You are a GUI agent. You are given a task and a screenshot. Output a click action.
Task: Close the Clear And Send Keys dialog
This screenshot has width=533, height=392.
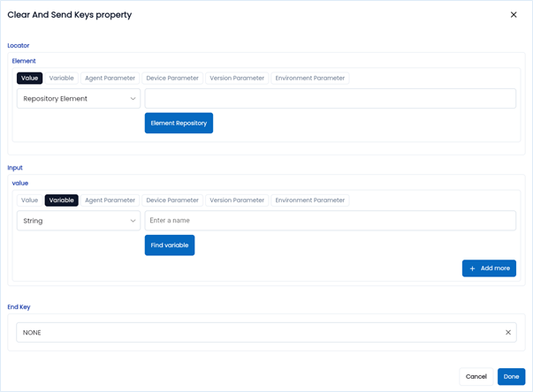click(x=514, y=15)
